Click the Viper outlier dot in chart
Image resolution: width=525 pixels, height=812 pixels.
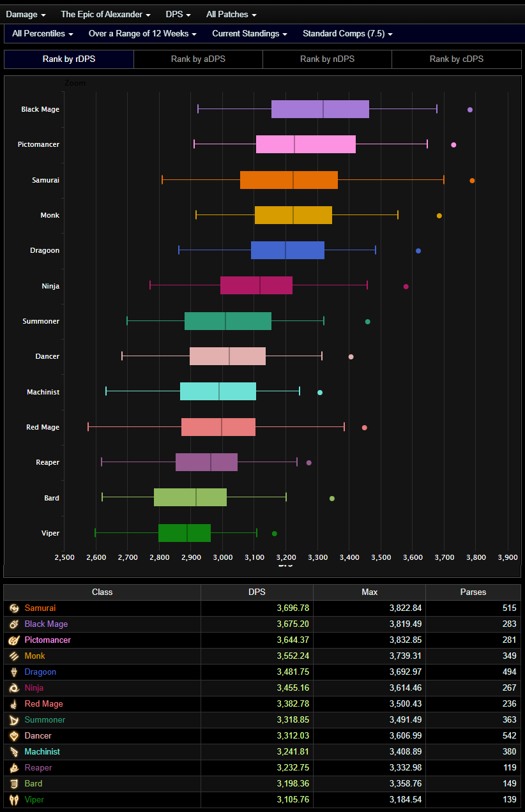tap(275, 534)
